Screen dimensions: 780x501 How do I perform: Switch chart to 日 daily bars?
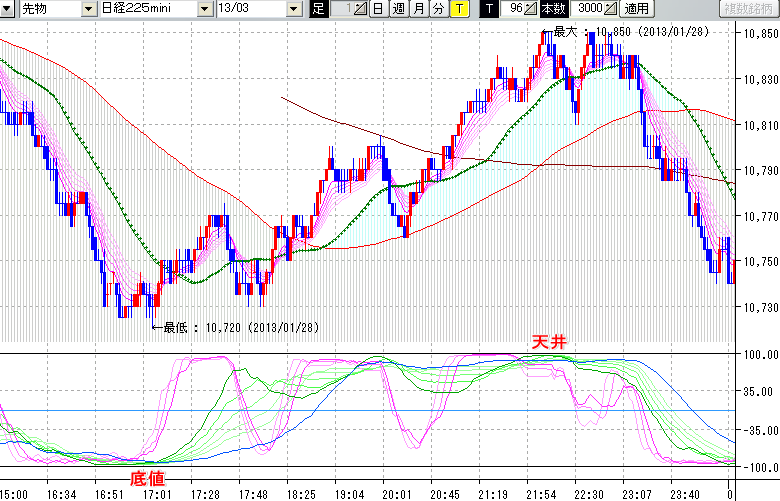coord(377,9)
